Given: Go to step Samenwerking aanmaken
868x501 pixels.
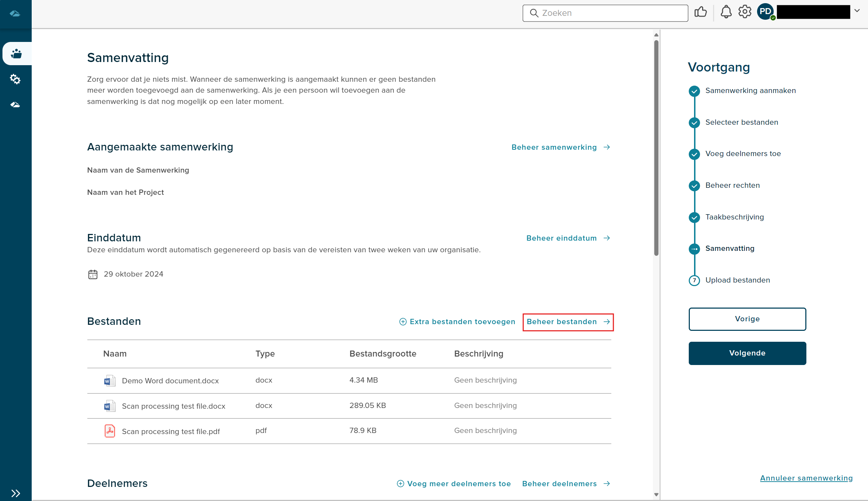Looking at the screenshot, I should click(750, 91).
